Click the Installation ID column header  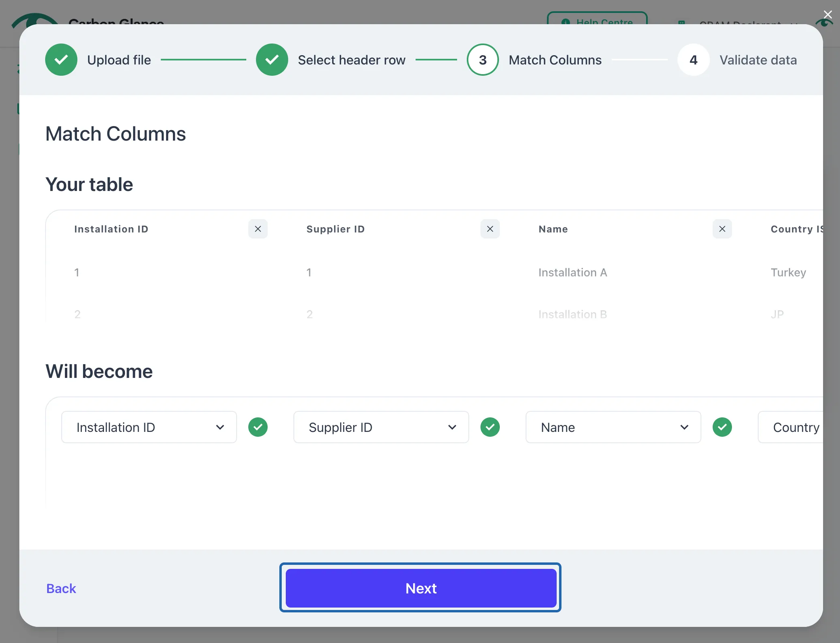[111, 229]
